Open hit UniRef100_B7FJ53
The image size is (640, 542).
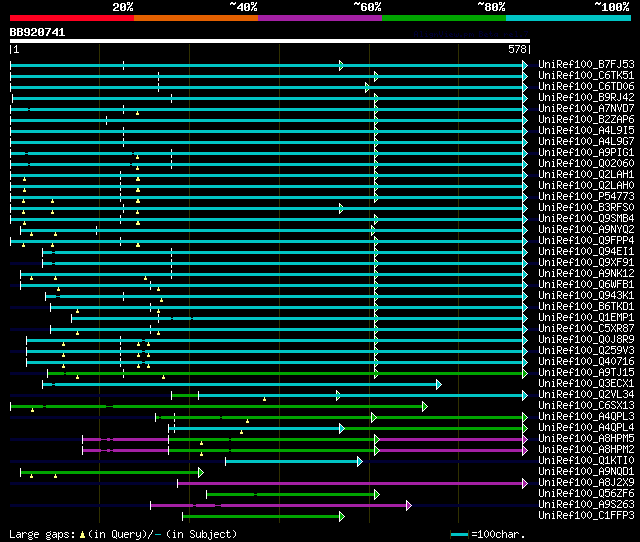(x=586, y=64)
